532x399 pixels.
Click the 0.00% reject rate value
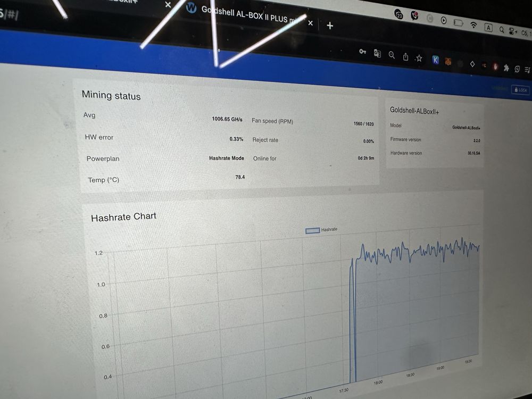pos(369,141)
